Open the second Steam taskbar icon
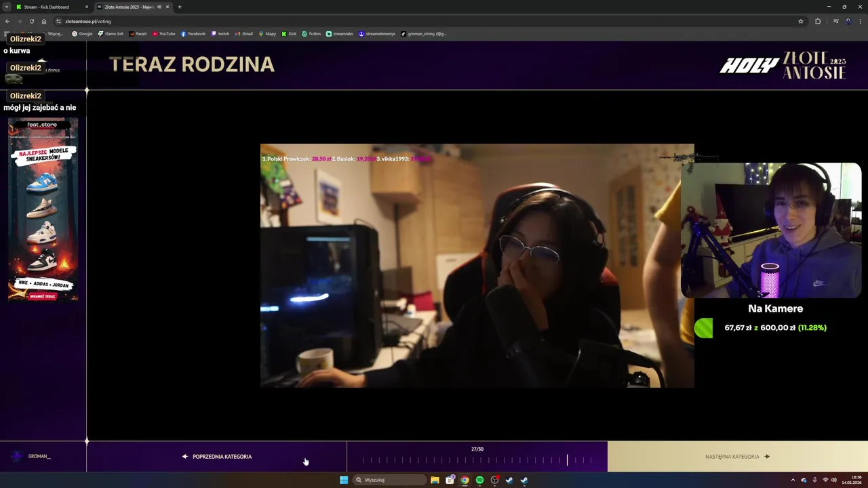This screenshot has width=868, height=488. coord(524,480)
